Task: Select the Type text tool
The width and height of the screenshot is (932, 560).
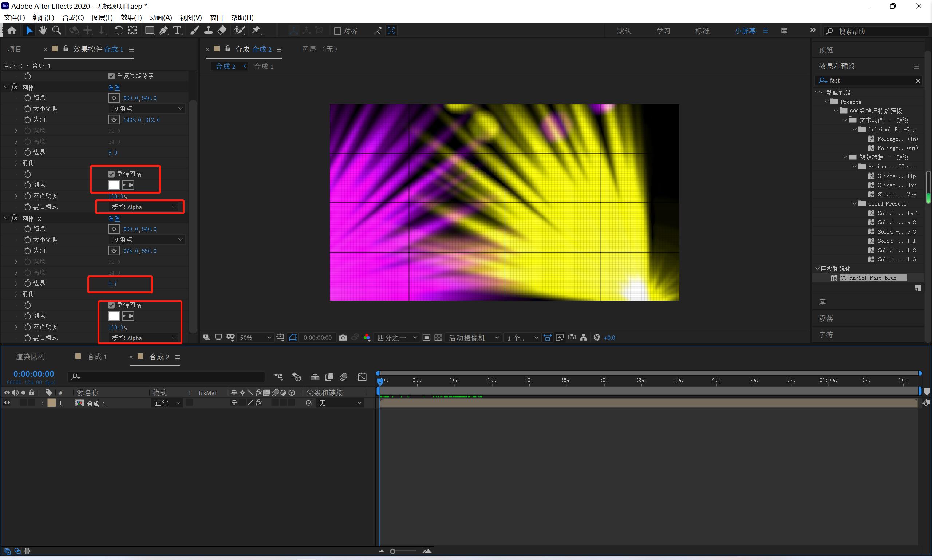Action: [x=177, y=31]
